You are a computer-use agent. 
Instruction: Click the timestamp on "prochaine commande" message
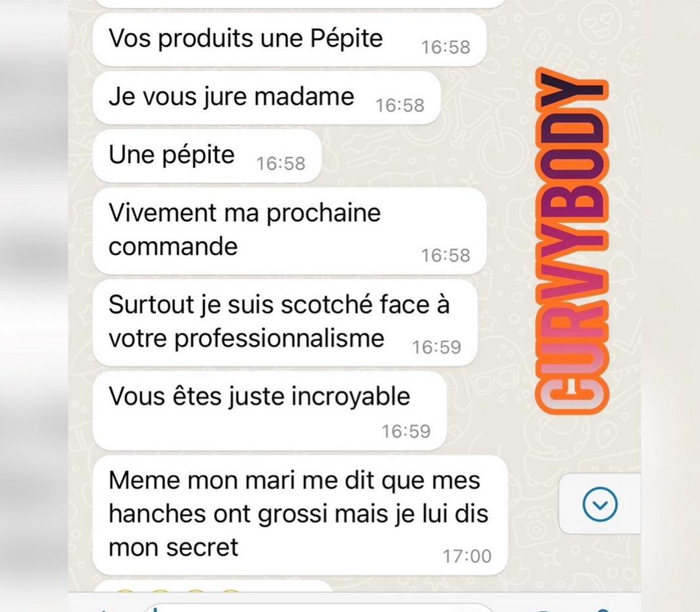tap(446, 255)
